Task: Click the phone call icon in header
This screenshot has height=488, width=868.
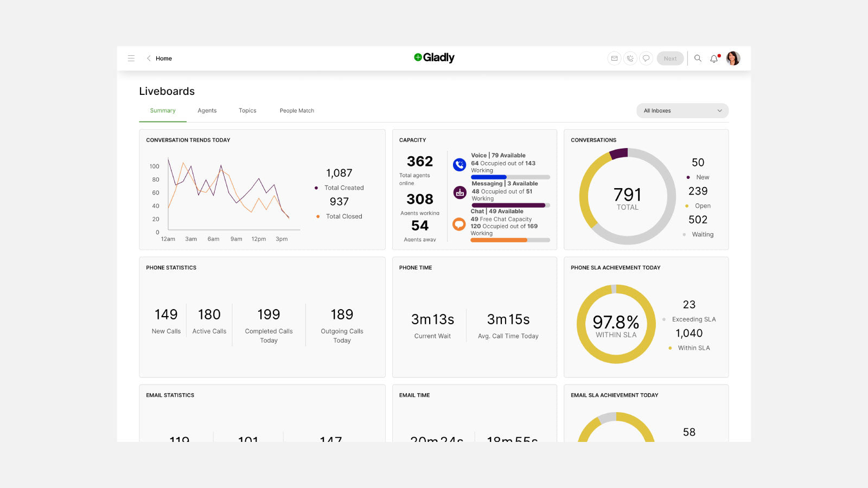Action: [x=630, y=59]
